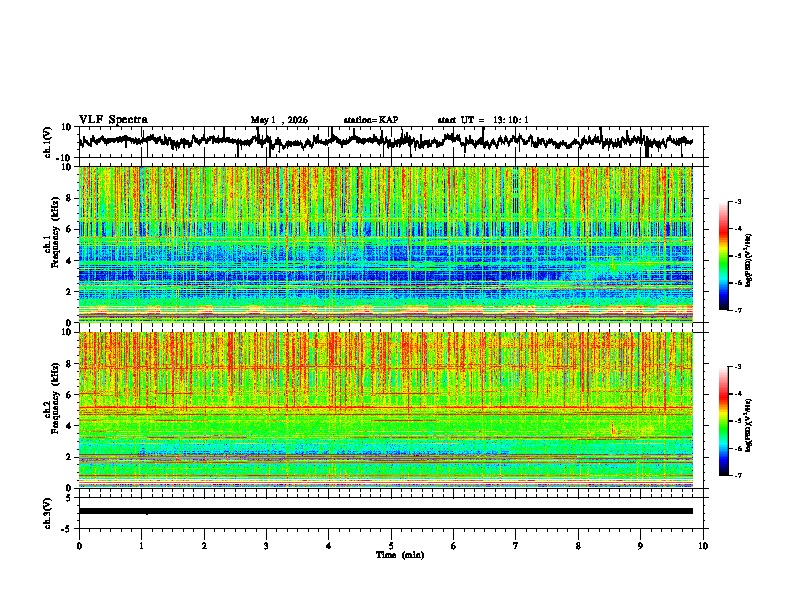The height and width of the screenshot is (612, 792).
Task: Click the ch.2 spectrogram lower color scale bar
Action: [x=723, y=421]
